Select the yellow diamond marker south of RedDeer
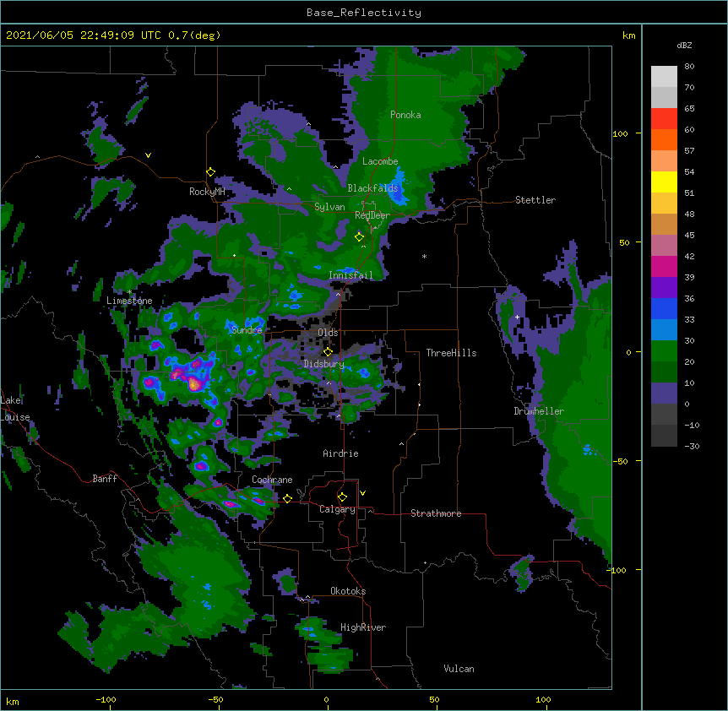 [x=359, y=237]
